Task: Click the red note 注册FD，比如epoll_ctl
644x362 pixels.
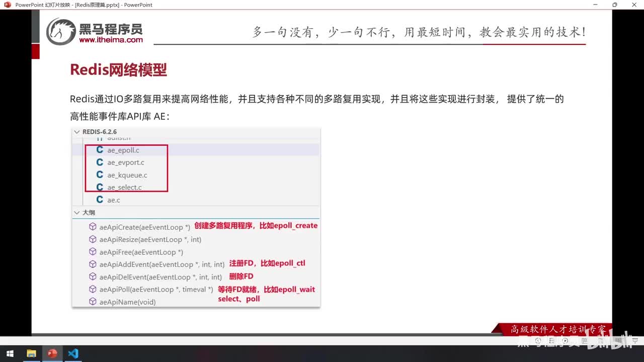Action: coord(267,263)
